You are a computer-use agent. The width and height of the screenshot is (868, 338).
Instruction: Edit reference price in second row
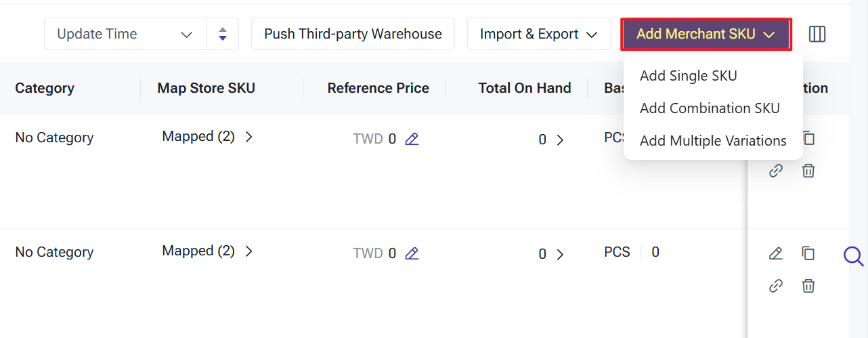(412, 254)
